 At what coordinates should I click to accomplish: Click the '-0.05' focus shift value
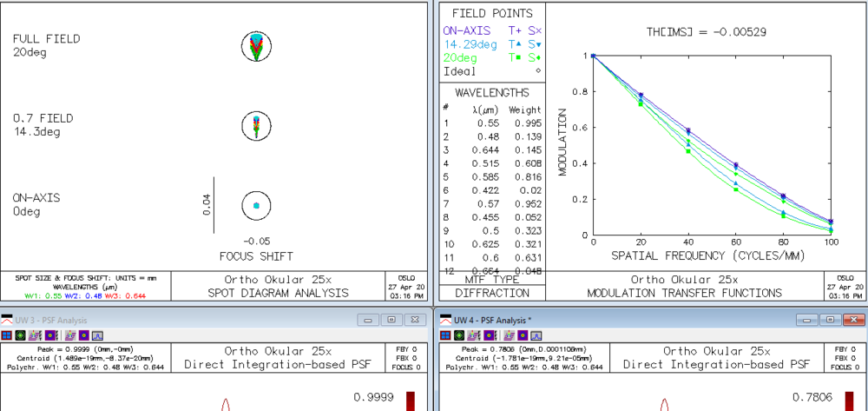point(256,241)
